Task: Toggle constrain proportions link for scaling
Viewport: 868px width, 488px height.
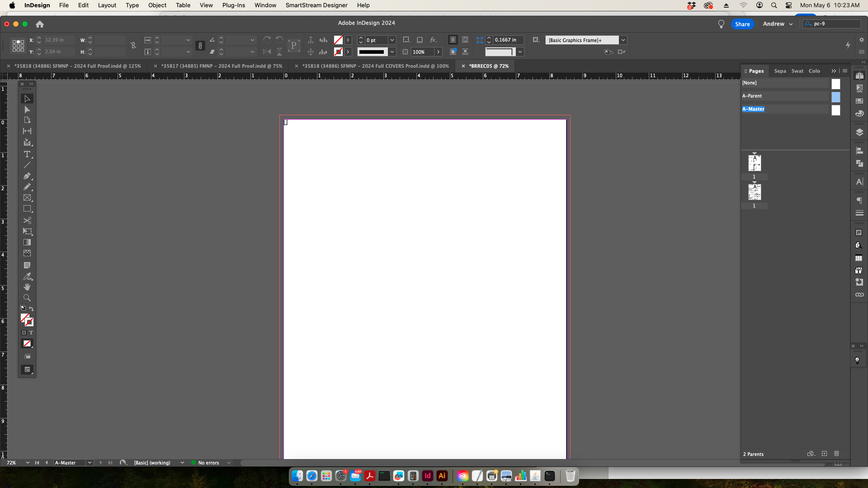Action: (x=200, y=46)
